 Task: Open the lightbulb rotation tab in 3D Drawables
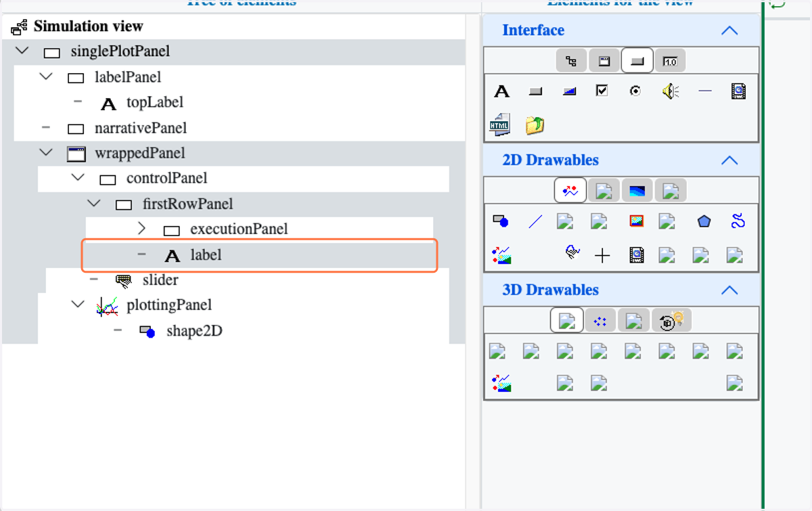click(671, 321)
